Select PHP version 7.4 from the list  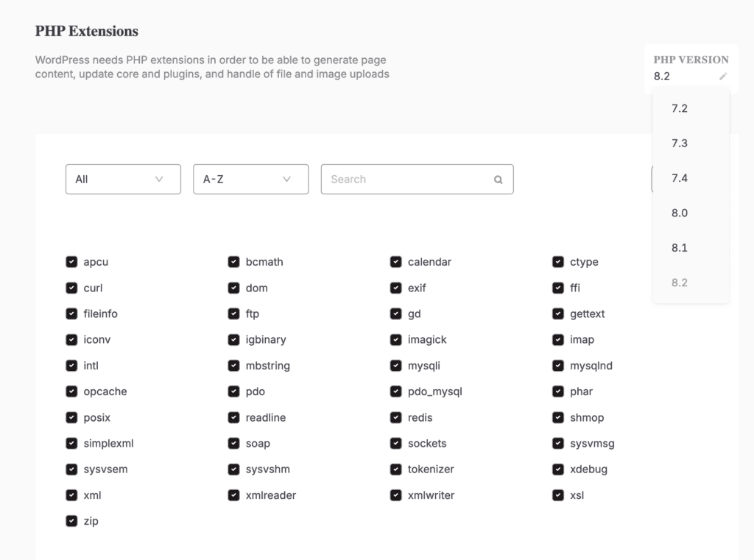pyautogui.click(x=679, y=177)
